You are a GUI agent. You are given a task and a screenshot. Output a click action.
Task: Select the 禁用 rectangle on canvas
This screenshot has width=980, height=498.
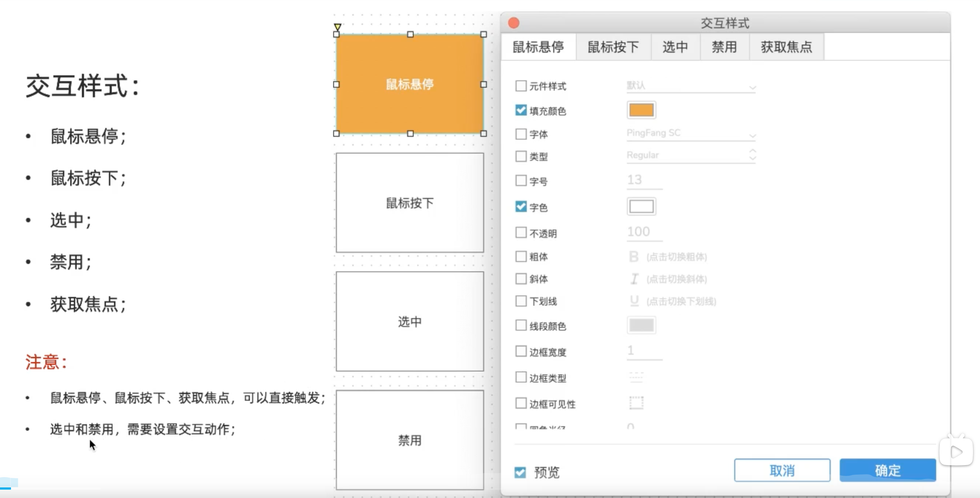click(410, 440)
